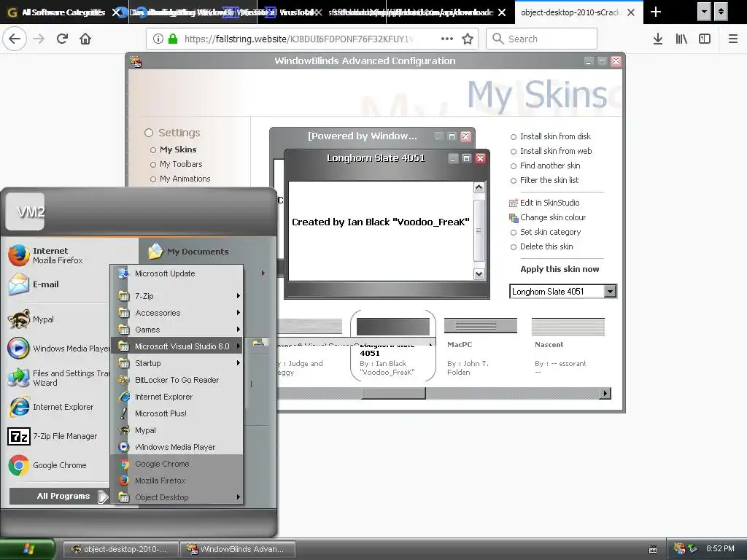Open the All Programs arrow
This screenshot has height=560, width=747.
click(103, 497)
